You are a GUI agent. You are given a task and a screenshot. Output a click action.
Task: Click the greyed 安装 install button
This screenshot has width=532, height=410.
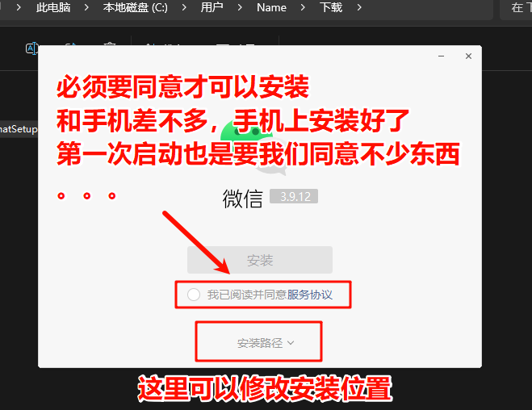pyautogui.click(x=260, y=260)
